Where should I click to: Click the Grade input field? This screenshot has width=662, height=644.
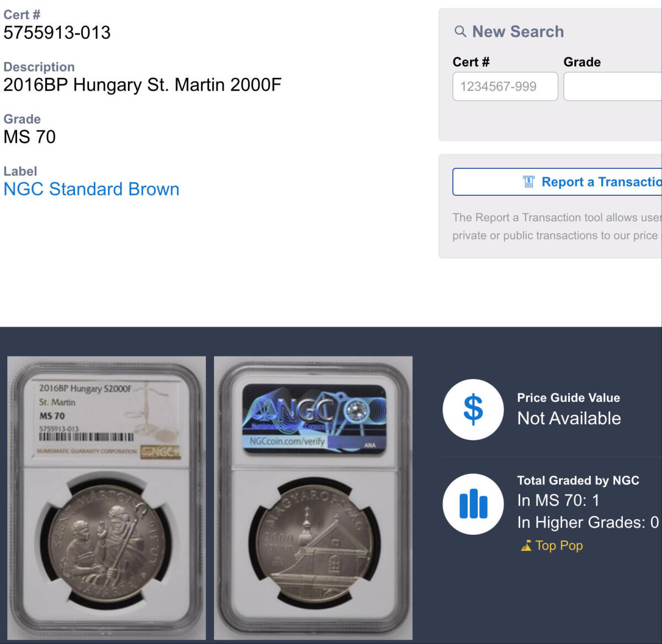pyautogui.click(x=612, y=87)
